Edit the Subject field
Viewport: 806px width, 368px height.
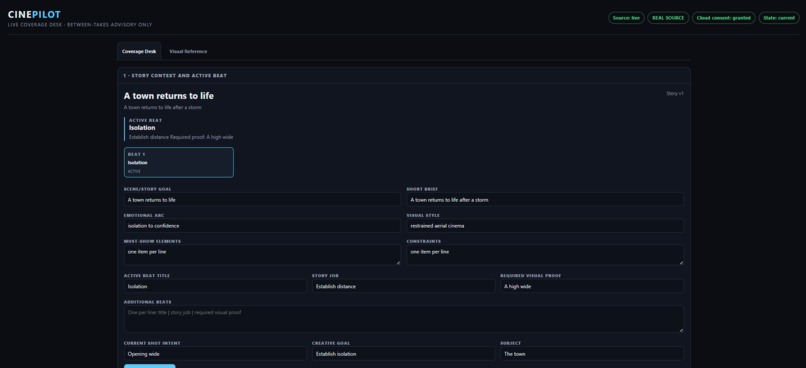click(592, 354)
